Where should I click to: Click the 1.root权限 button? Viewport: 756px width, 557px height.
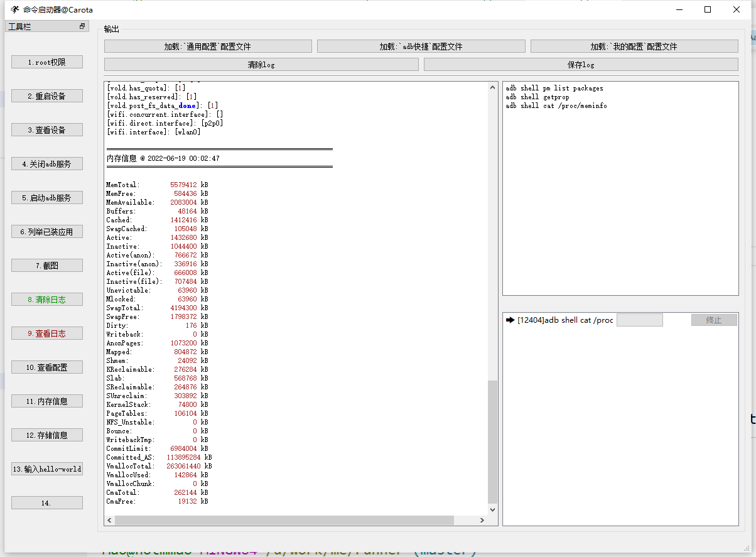pyautogui.click(x=46, y=62)
